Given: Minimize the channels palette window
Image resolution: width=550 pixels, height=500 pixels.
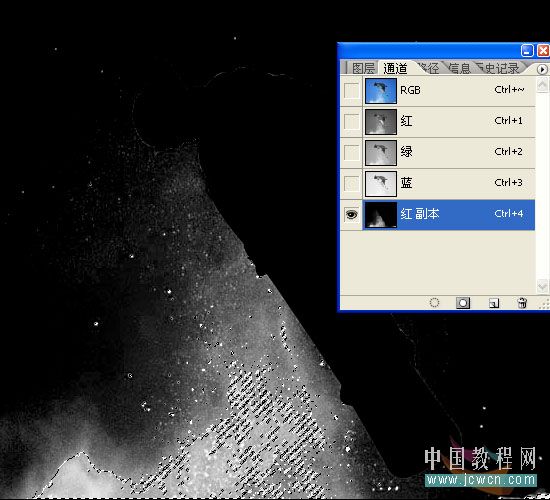Looking at the screenshot, I should [527, 51].
